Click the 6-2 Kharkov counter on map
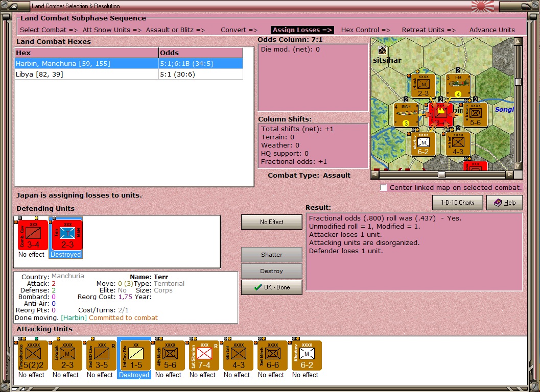Image resolution: width=540 pixels, height=392 pixels. click(423, 144)
